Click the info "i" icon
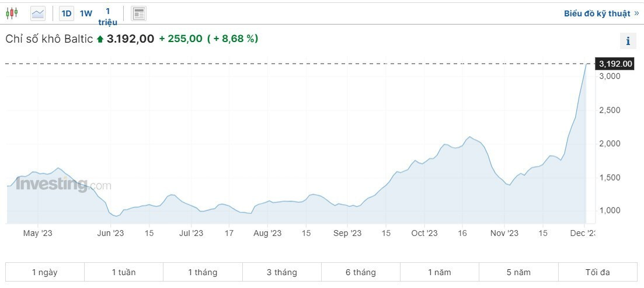The image size is (644, 288). click(628, 41)
